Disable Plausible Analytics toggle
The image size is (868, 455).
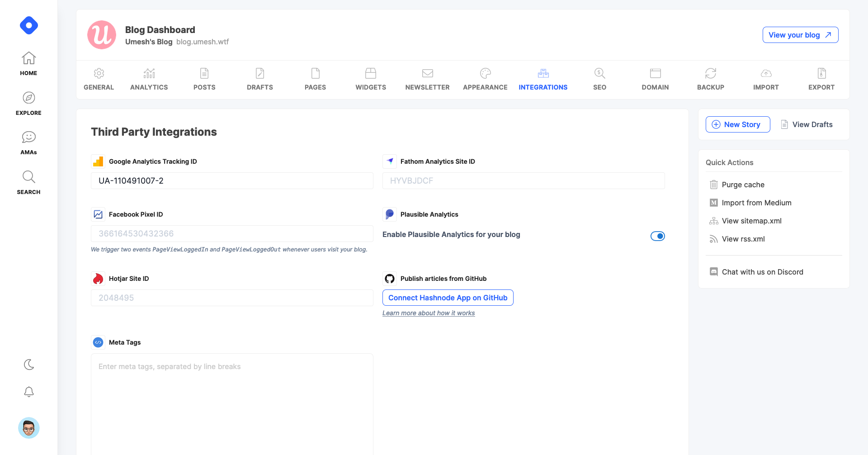(x=657, y=236)
